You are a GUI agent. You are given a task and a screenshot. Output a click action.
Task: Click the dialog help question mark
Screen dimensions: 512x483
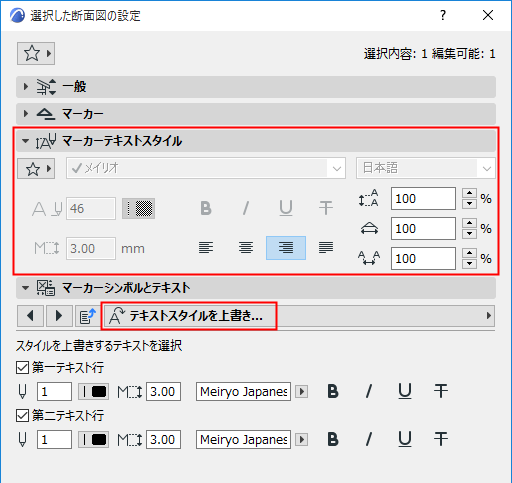coord(443,15)
